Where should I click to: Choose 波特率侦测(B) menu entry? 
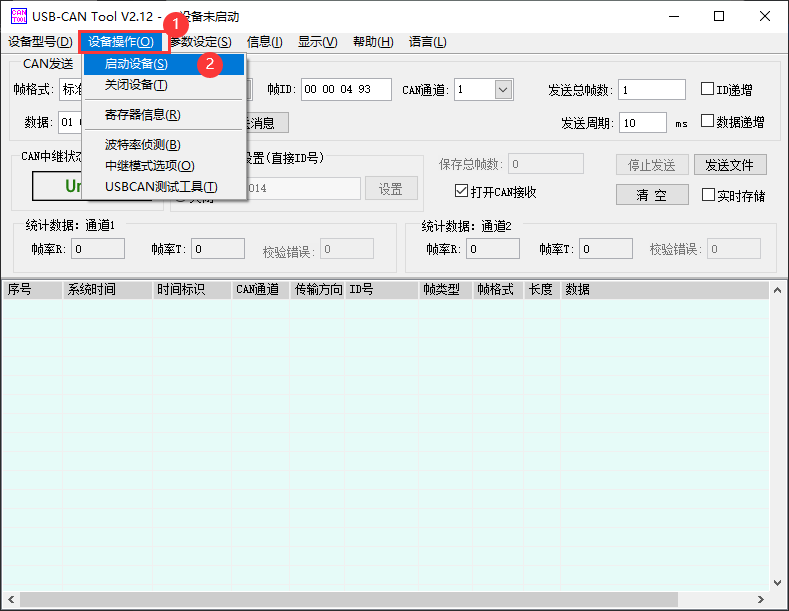tap(164, 145)
